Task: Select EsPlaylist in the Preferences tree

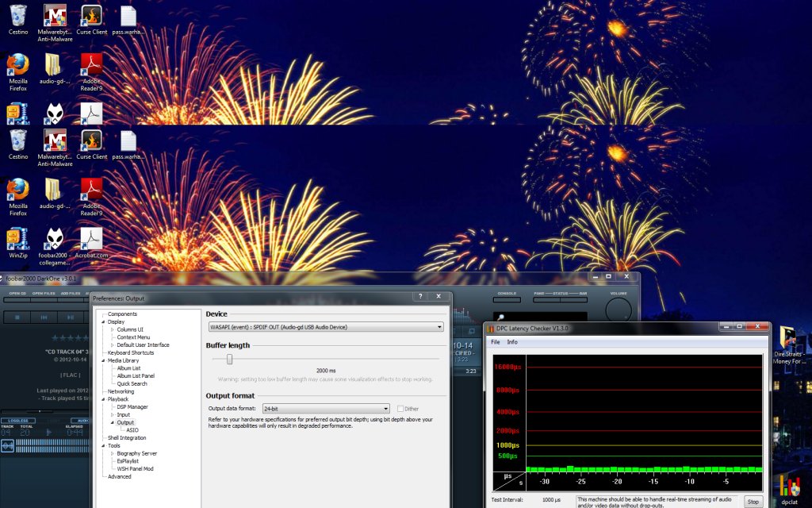Action: coord(128,461)
